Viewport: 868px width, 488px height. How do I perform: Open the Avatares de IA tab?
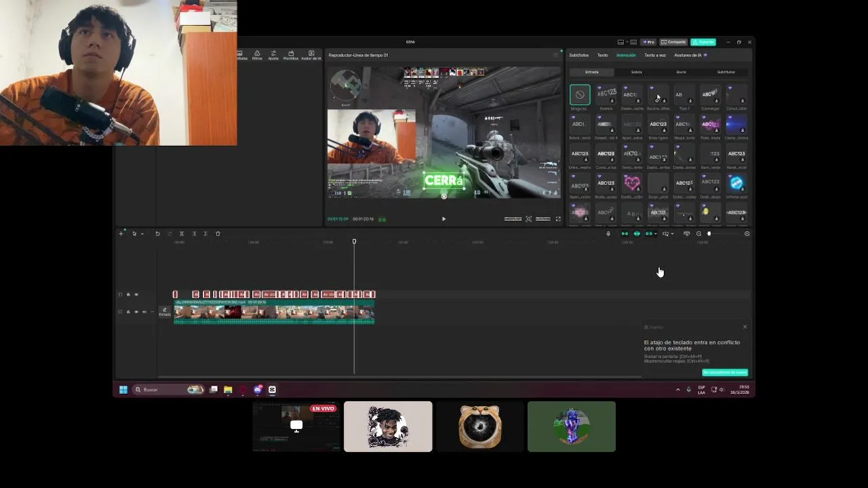pos(690,55)
